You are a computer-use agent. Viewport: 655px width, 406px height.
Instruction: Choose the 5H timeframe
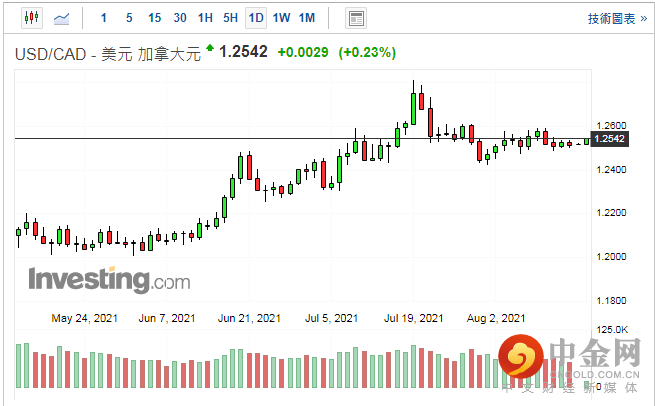point(230,18)
